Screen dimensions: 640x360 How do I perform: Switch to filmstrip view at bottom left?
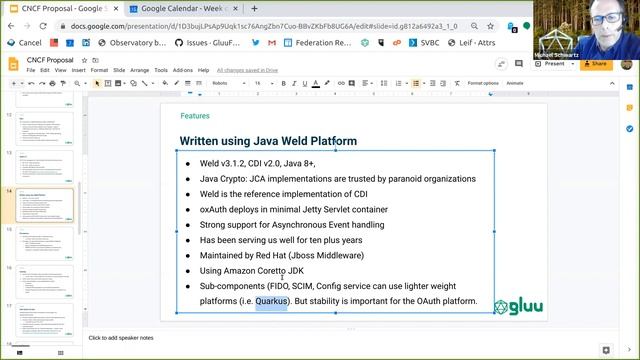click(20, 353)
